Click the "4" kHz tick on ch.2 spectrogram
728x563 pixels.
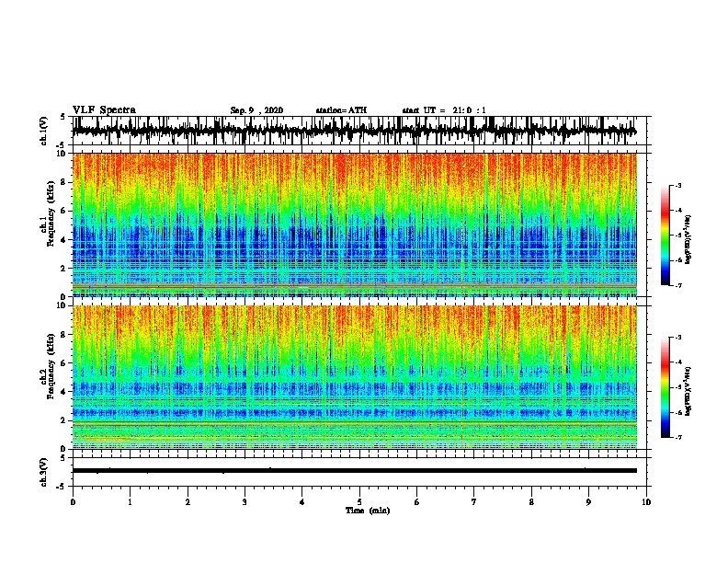63,392
